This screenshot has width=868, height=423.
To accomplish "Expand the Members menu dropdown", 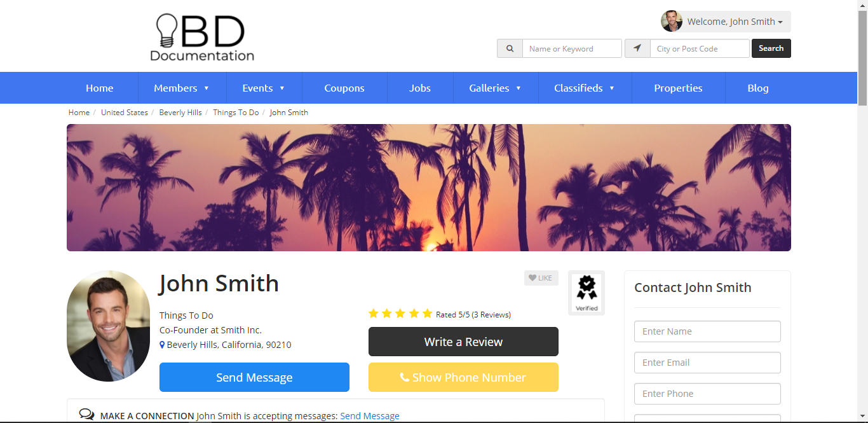I will (181, 88).
